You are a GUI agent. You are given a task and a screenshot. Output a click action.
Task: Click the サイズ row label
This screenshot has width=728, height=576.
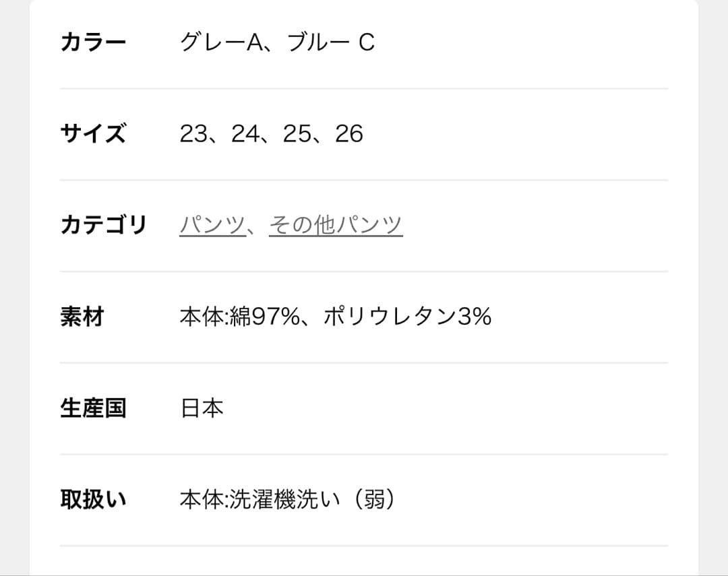tap(93, 134)
